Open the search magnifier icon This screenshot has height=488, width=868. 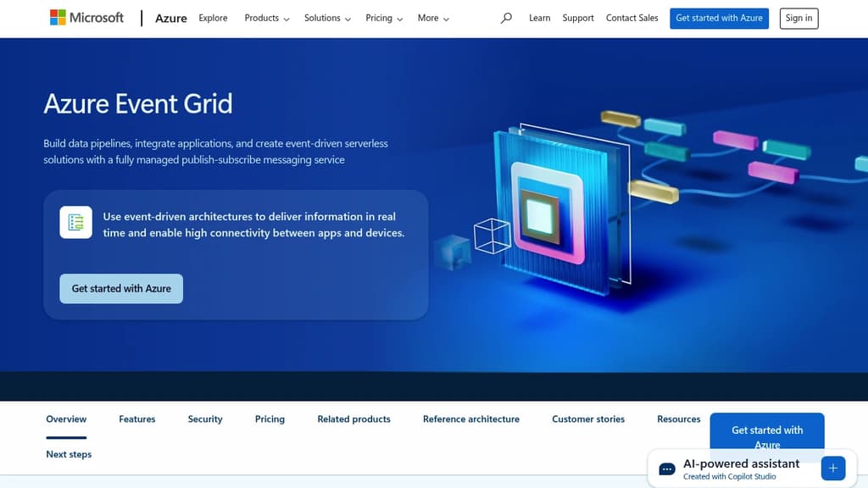506,19
